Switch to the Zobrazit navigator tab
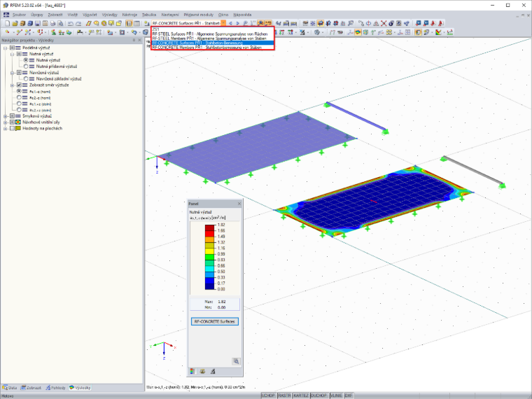Viewport: 532px width, 399px height. pyautogui.click(x=31, y=388)
